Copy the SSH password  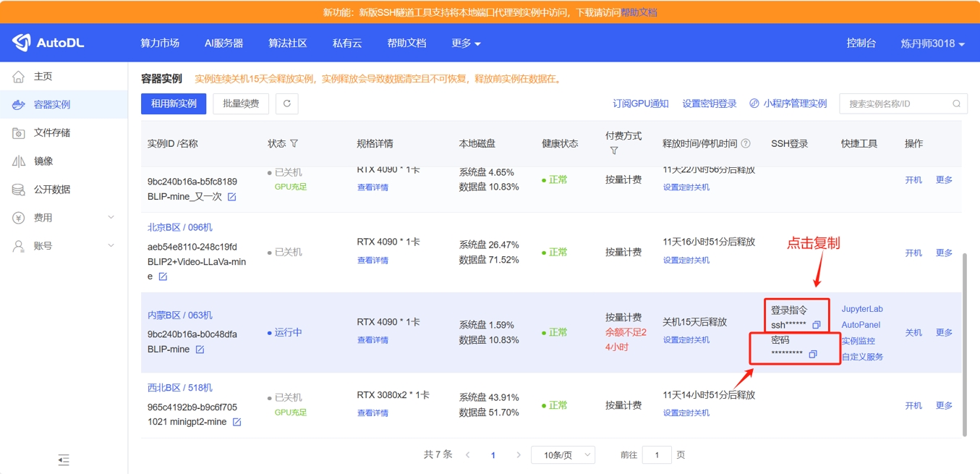click(813, 354)
